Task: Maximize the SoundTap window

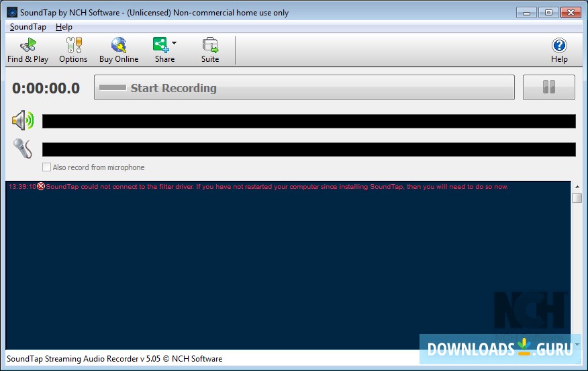Action: [548, 13]
